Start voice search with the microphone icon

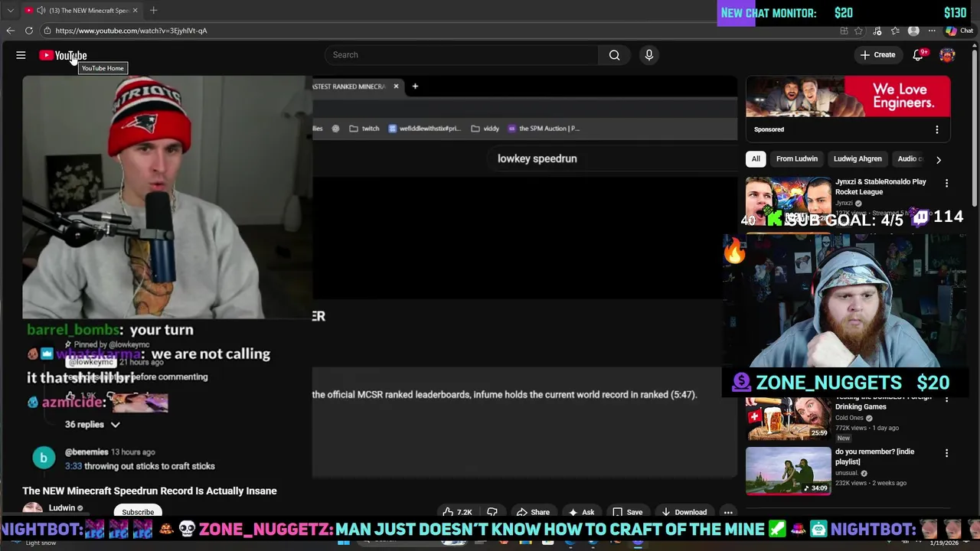tap(648, 55)
